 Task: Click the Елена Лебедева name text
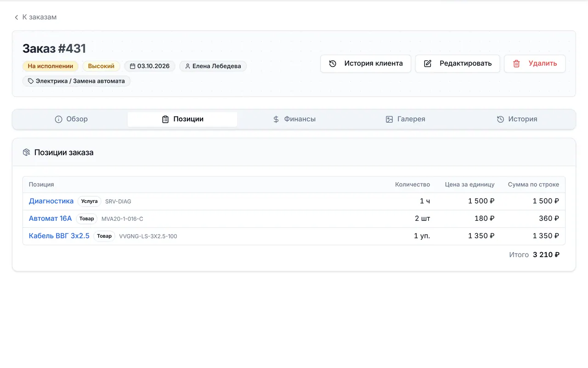[x=217, y=66]
